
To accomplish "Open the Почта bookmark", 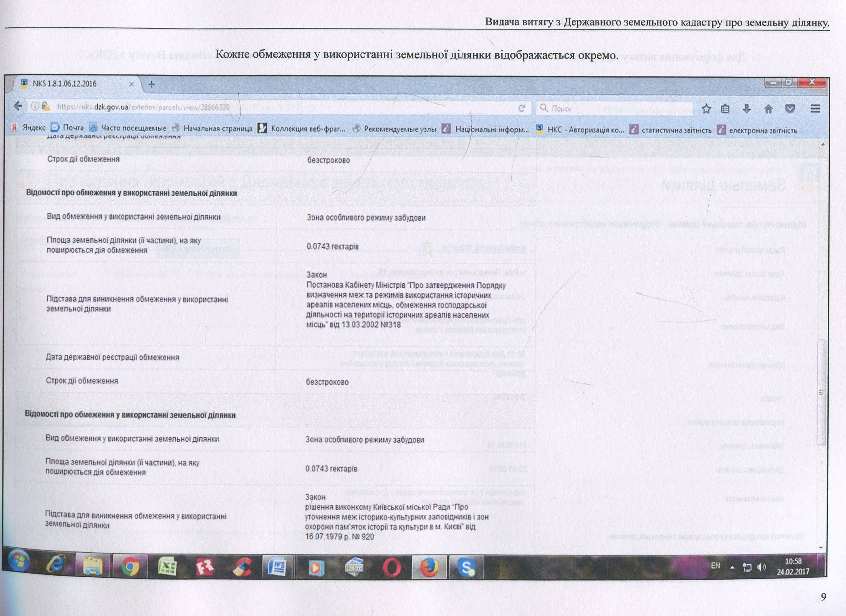I will (67, 128).
